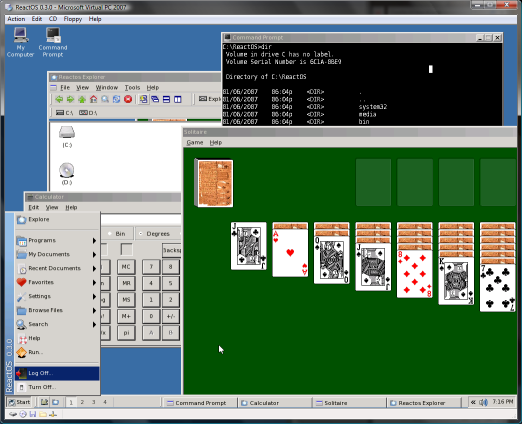Expand My Documents submenu in Start menu

pyautogui.click(x=57, y=254)
